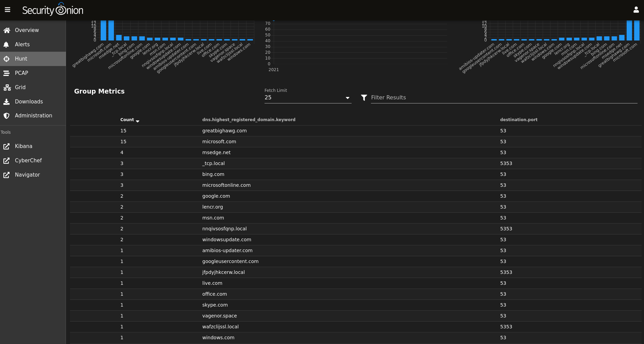Click count 4 in msedge.net row

click(122, 152)
